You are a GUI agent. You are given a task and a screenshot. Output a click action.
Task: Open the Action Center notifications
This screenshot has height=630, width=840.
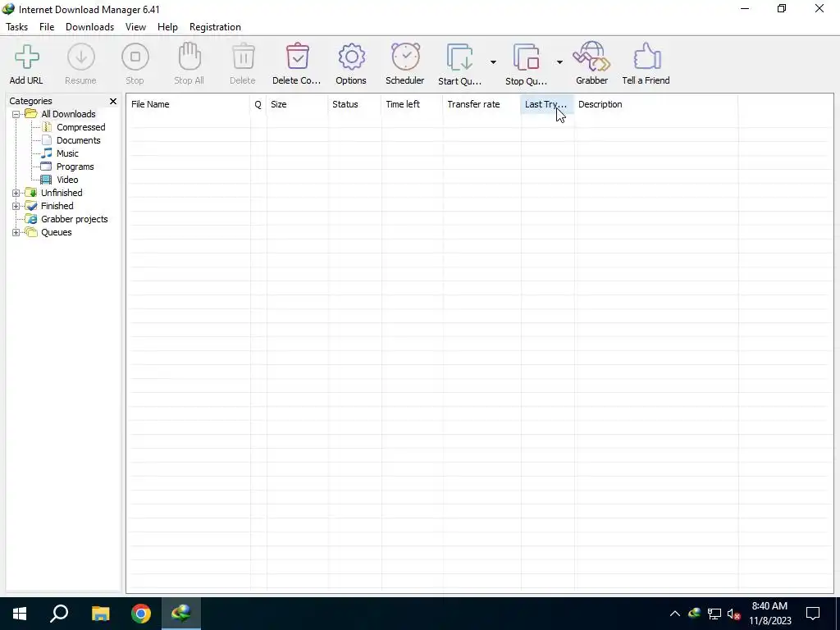pyautogui.click(x=813, y=614)
